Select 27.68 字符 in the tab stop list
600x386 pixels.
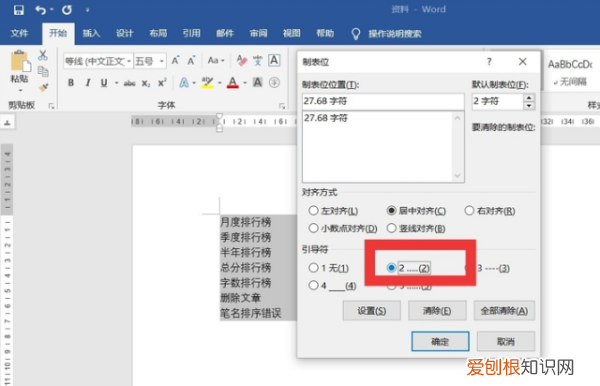326,118
